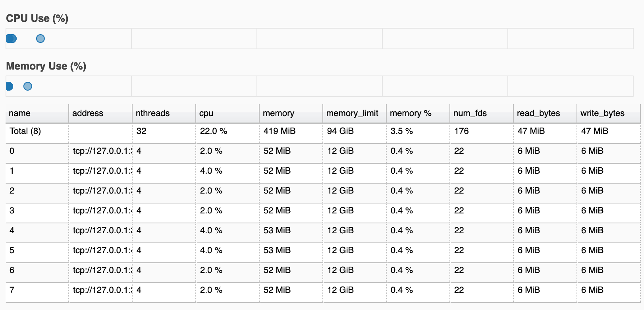644x310 pixels.
Task: Sort workers by nthreads column header
Action: pyautogui.click(x=152, y=113)
